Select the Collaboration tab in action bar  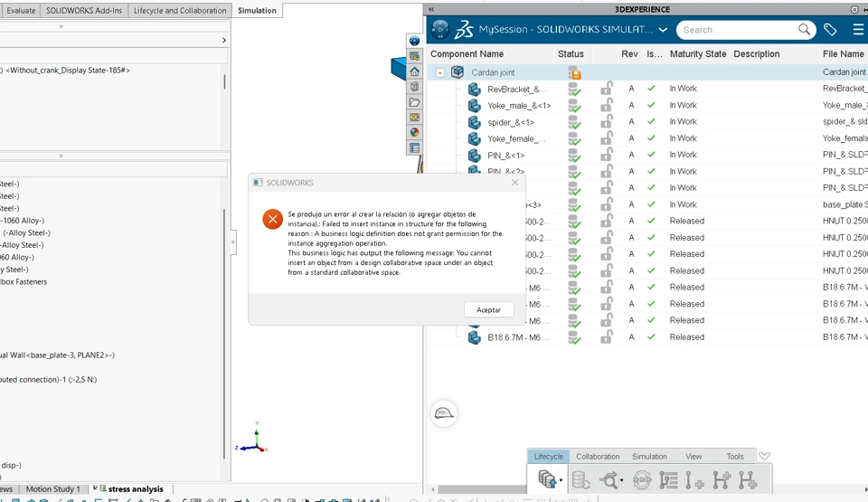(598, 457)
